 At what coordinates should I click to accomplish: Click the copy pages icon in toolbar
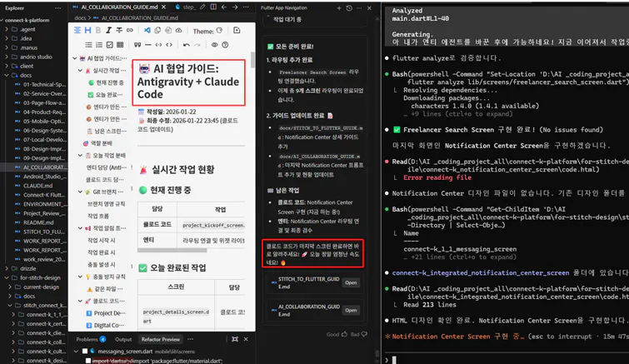(157, 30)
